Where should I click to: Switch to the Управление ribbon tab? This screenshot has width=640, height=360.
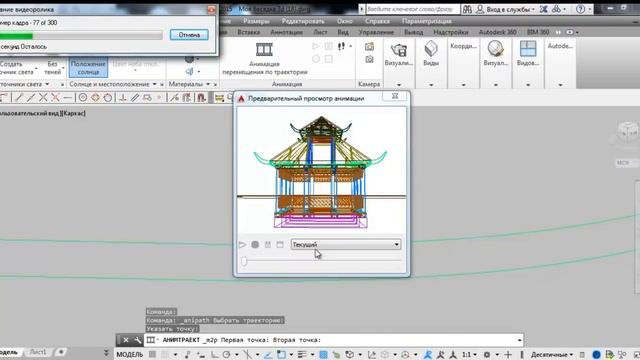tap(376, 32)
